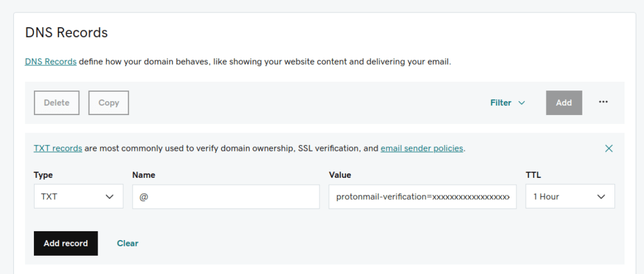This screenshot has height=274, width=644.
Task: Focus the Name field containing @
Action: [x=226, y=197]
